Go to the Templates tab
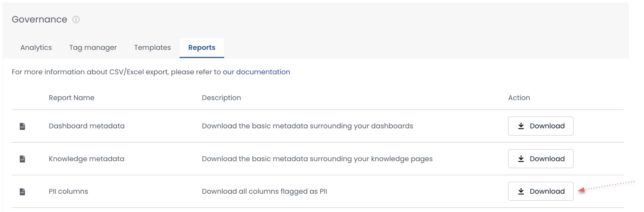Viewport: 644px width, 212px height. pyautogui.click(x=152, y=48)
